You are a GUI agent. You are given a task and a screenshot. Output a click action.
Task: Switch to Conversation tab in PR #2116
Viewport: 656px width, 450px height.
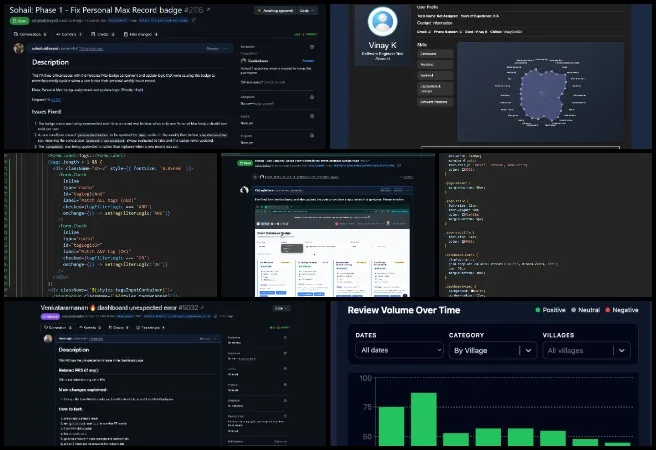coord(30,34)
